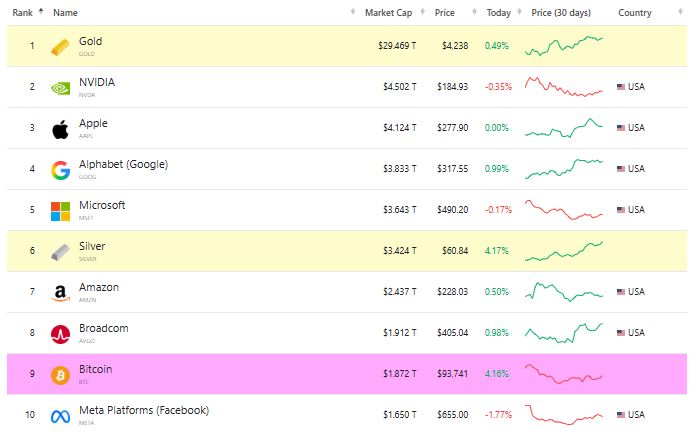689x433 pixels.
Task: Click the Bitcoin logo icon
Action: click(x=60, y=374)
